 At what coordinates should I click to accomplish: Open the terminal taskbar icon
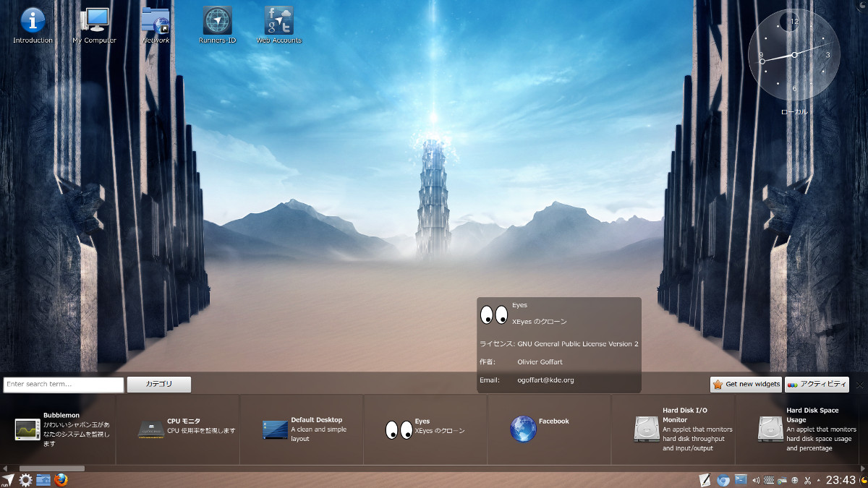741,479
